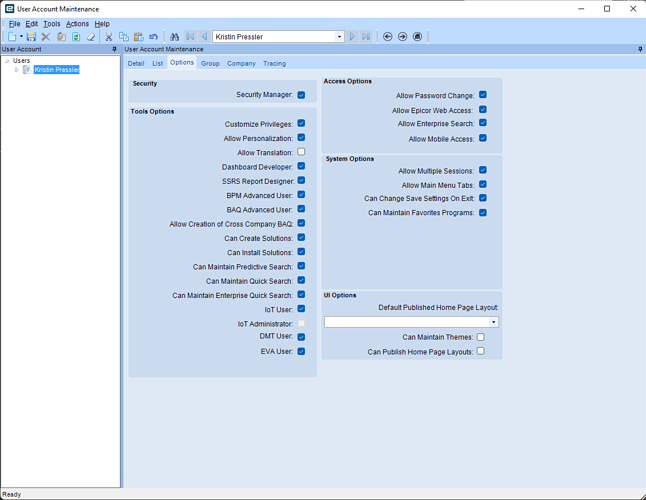
Task: Click the Paste toolbar icon
Action: coord(139,37)
